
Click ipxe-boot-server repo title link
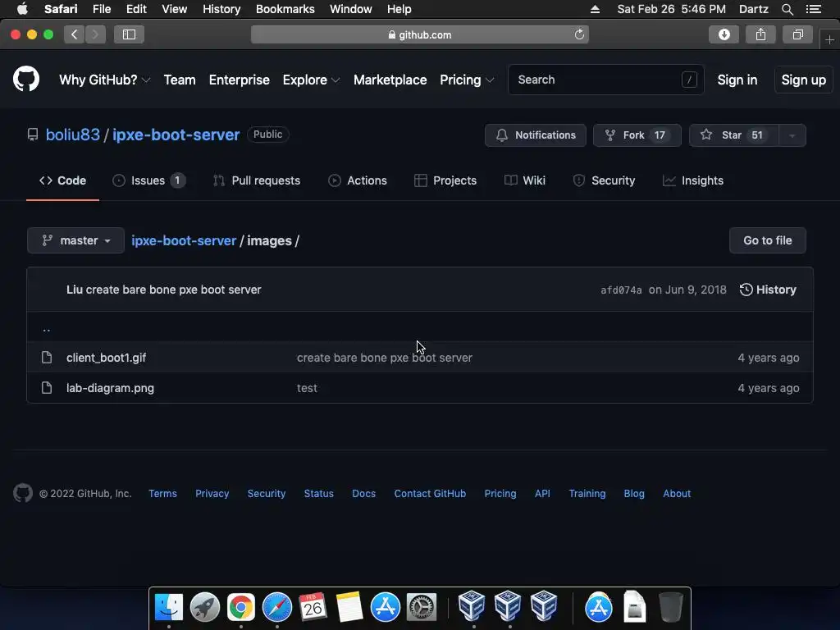[176, 135]
